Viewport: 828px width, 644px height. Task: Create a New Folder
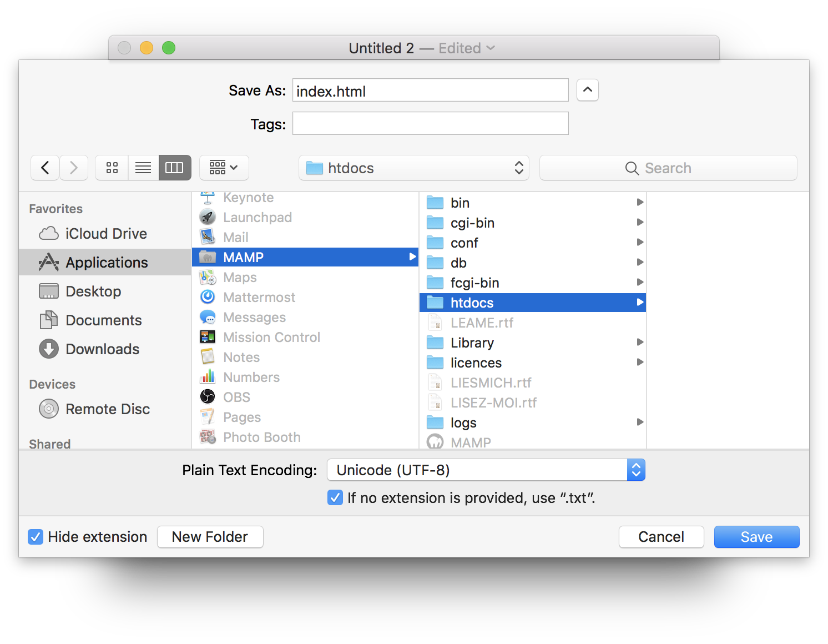point(210,537)
